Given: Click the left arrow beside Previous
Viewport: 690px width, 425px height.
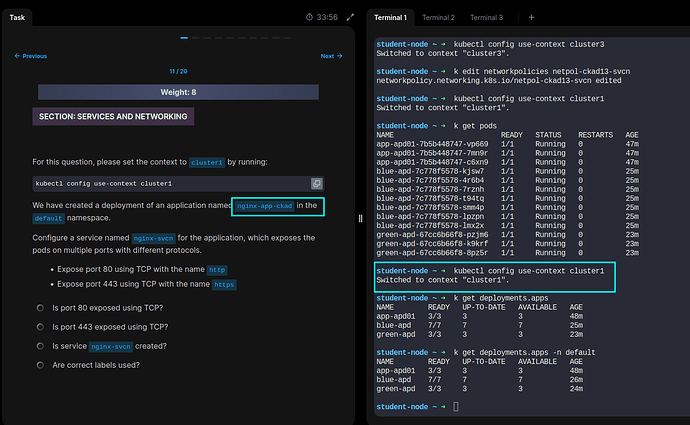Looking at the screenshot, I should tap(17, 57).
